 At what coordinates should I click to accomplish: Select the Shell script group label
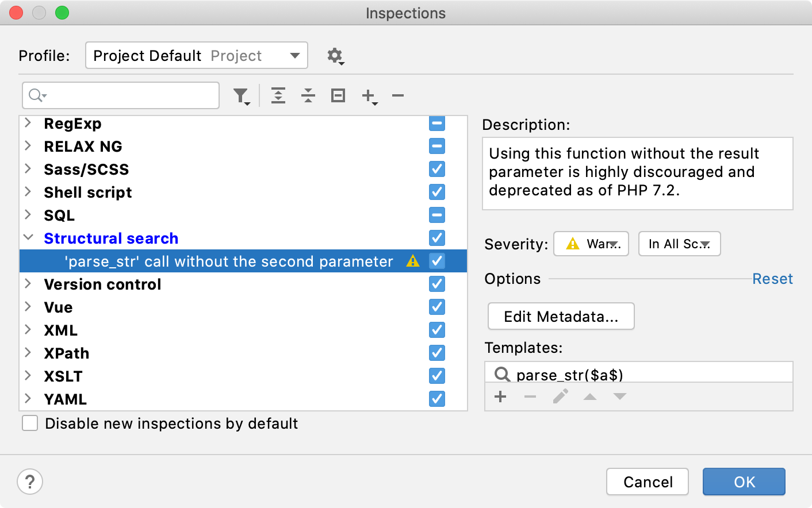tap(88, 192)
